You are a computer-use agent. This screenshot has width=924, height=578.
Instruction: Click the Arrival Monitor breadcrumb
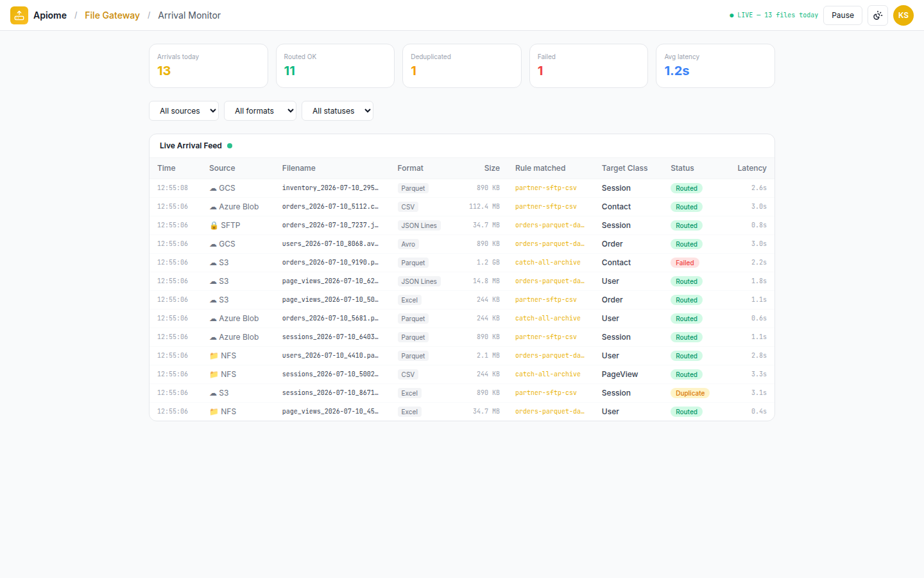tap(189, 15)
